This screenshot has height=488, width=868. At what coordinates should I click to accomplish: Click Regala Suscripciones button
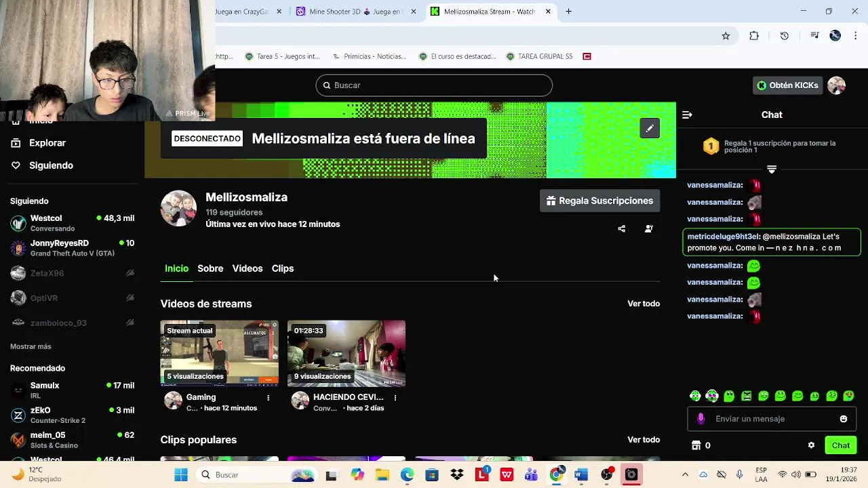599,201
